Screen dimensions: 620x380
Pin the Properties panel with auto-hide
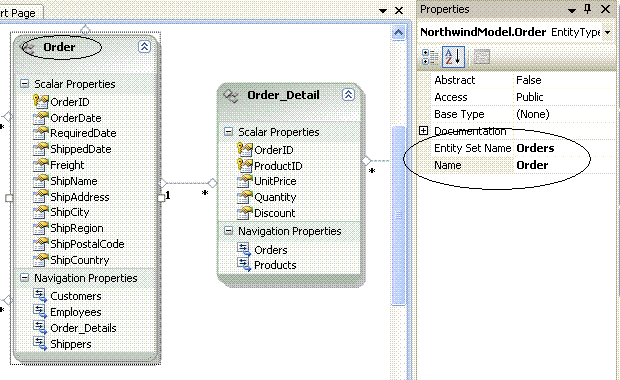(x=588, y=9)
